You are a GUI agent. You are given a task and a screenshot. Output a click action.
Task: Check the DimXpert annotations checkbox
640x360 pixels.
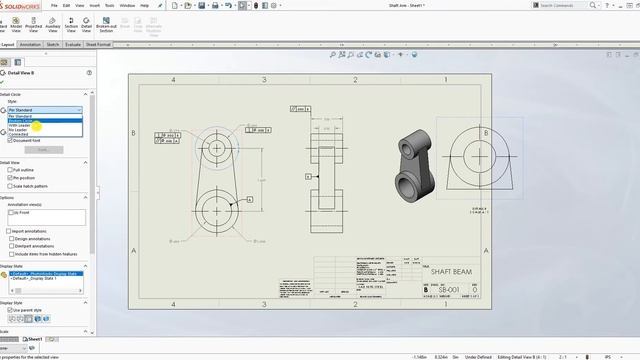click(11, 246)
